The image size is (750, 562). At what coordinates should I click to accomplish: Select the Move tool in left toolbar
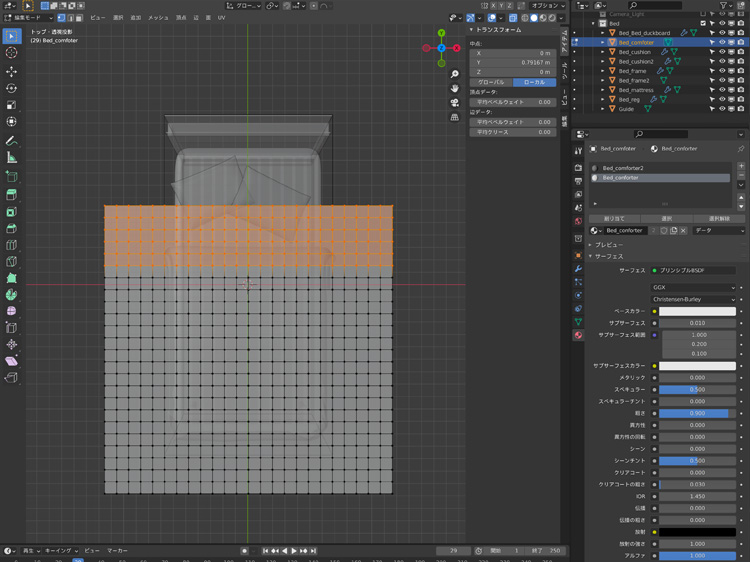[11, 71]
